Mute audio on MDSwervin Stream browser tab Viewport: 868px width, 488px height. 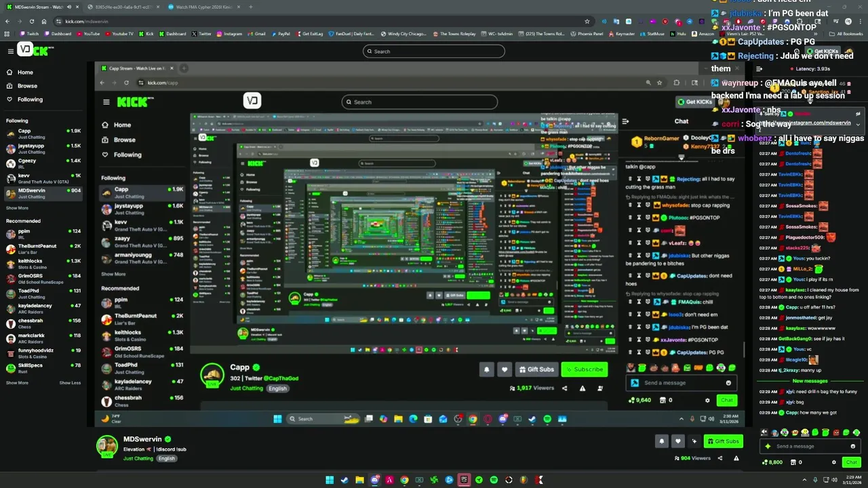[x=68, y=7]
